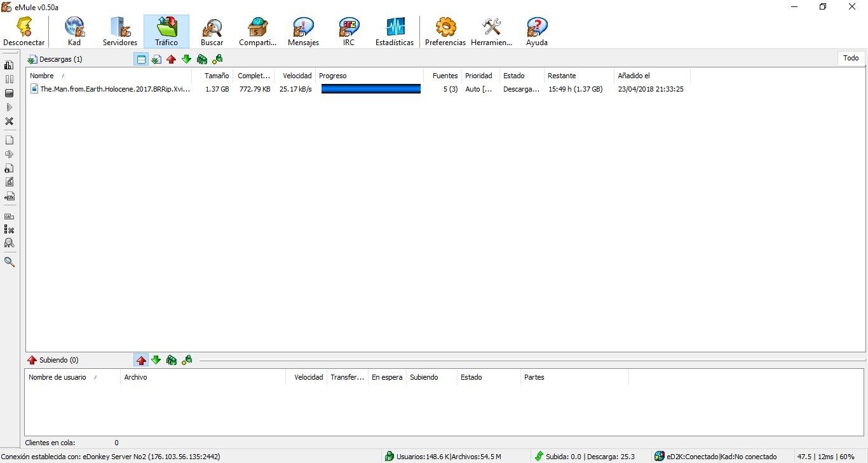Click the open file page sidebar icon

[x=9, y=140]
